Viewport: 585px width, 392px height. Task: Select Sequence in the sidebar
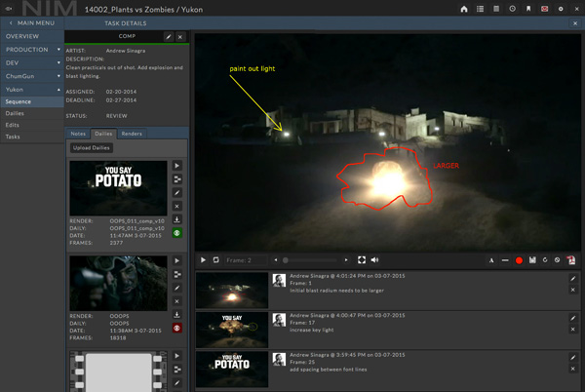pos(32,101)
